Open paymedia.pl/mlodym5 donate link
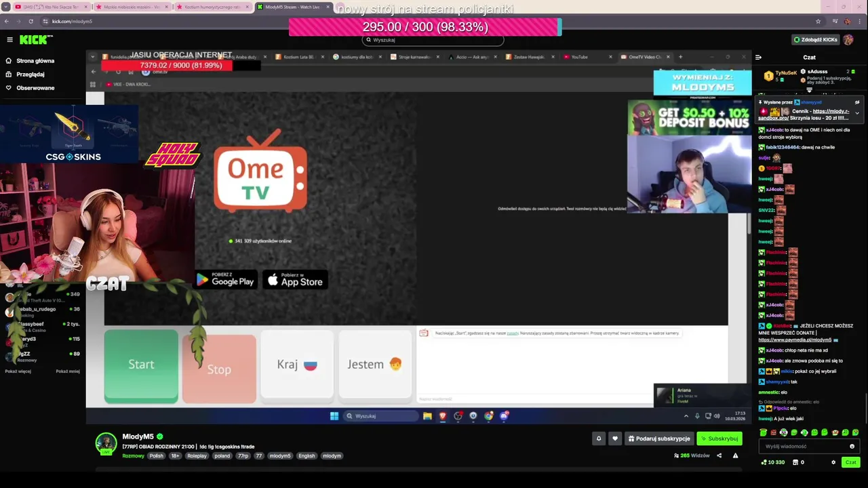This screenshot has width=868, height=488. [795, 340]
